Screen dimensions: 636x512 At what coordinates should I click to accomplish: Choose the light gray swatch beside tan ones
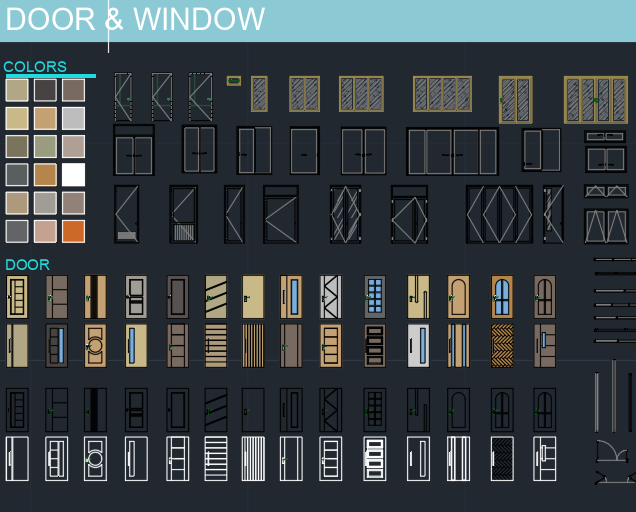pos(73,118)
